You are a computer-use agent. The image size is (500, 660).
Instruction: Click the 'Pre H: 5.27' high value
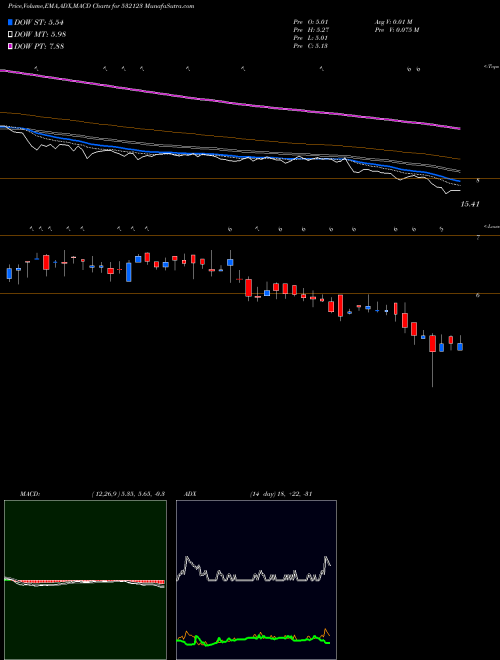point(311,30)
